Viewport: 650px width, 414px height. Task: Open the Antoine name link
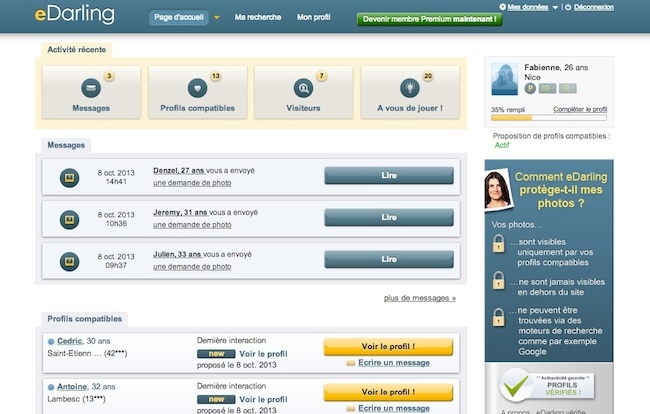point(72,387)
